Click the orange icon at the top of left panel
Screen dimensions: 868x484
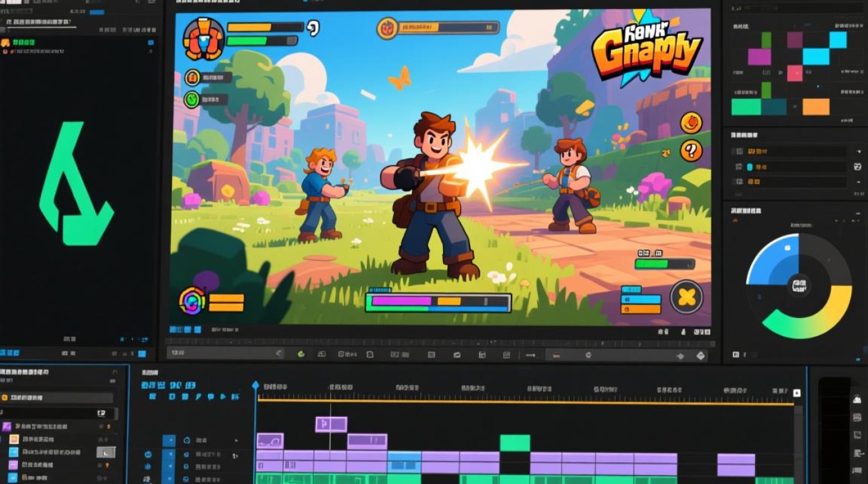click(x=5, y=43)
